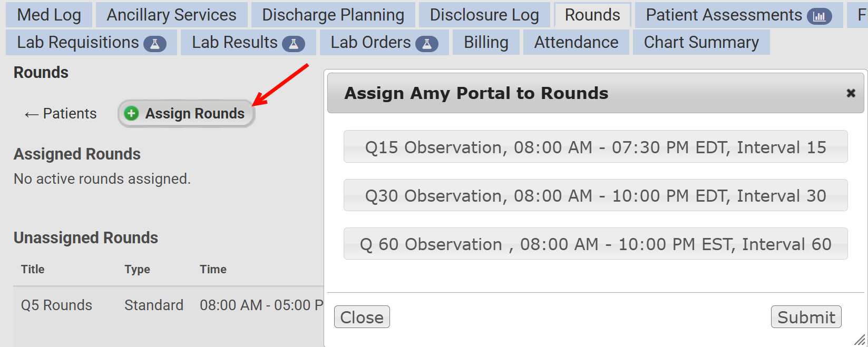Image resolution: width=868 pixels, height=347 pixels.
Task: Close the Assign Amy Portal dialog (X)
Action: (851, 93)
